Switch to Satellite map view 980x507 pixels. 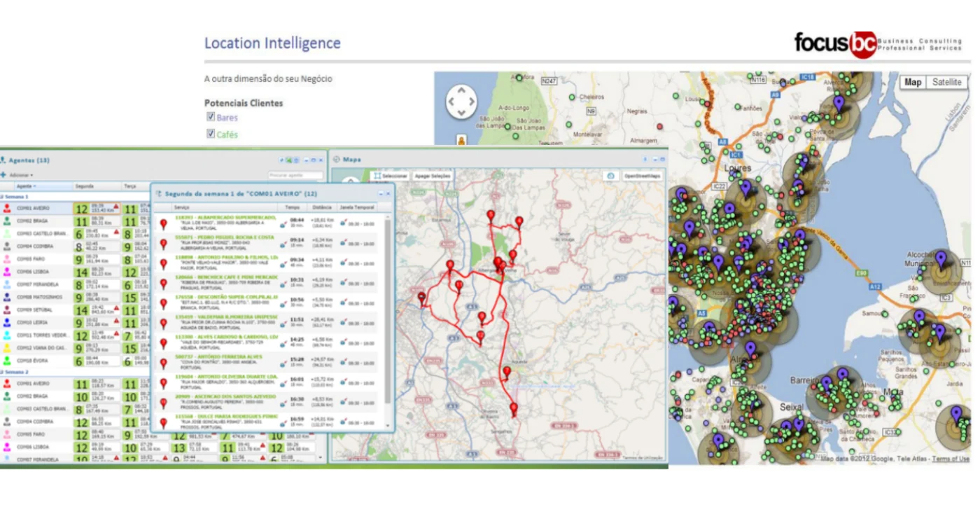(946, 82)
